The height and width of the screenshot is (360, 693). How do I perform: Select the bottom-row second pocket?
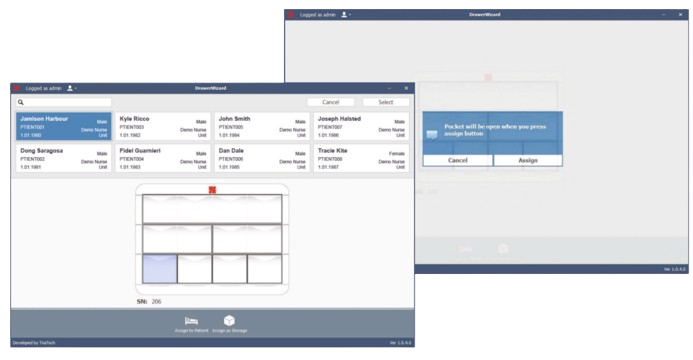pos(194,269)
